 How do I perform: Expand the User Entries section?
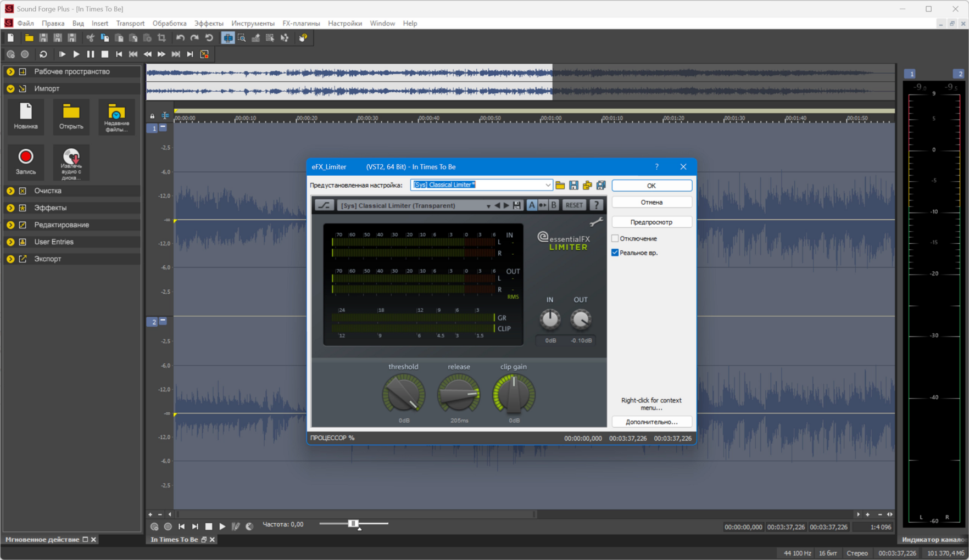pyautogui.click(x=10, y=242)
